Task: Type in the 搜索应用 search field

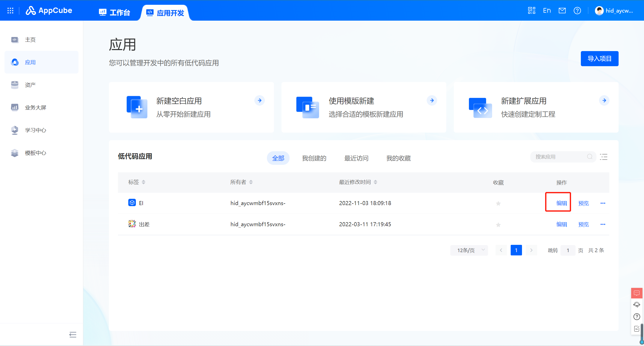Action: 558,157
